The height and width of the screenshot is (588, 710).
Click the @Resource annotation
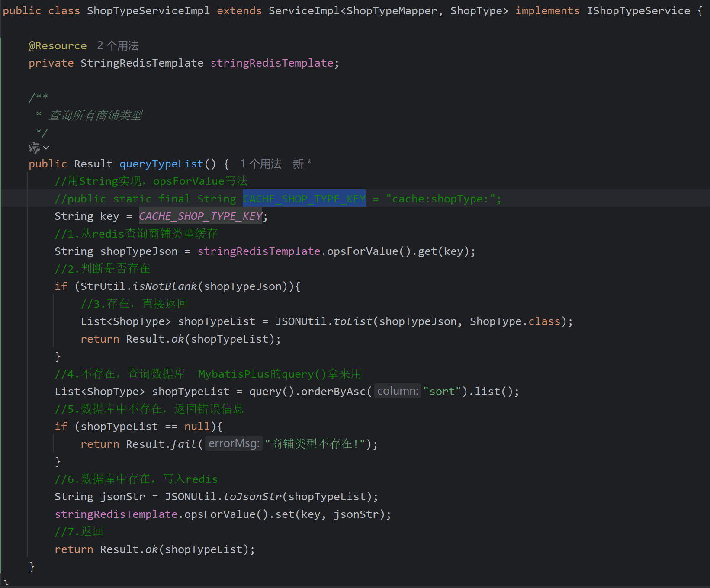(x=58, y=46)
